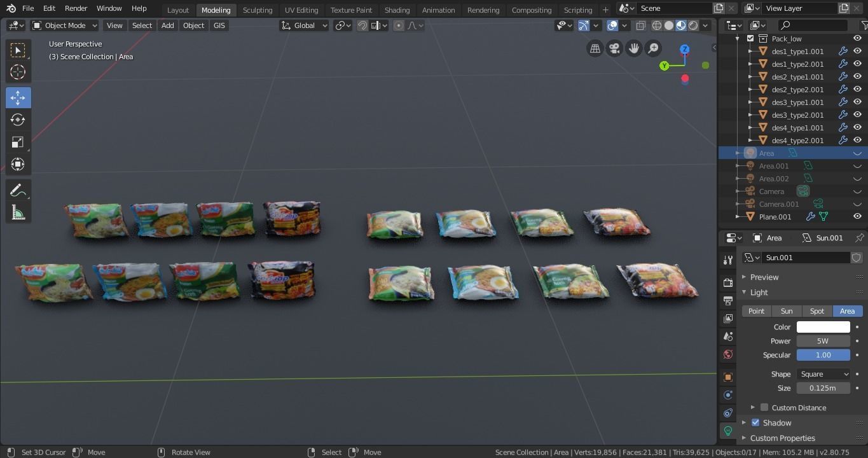Open the Object Constraints properties tab
868x458 pixels.
pyautogui.click(x=728, y=413)
